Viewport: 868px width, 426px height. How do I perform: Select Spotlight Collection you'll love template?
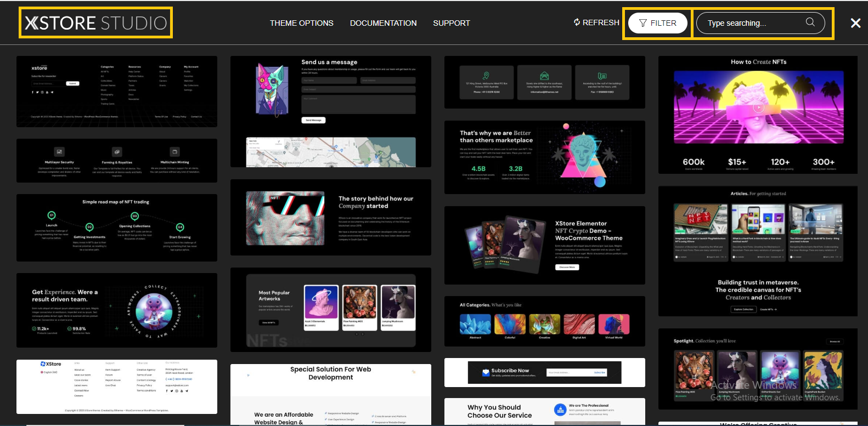point(758,369)
